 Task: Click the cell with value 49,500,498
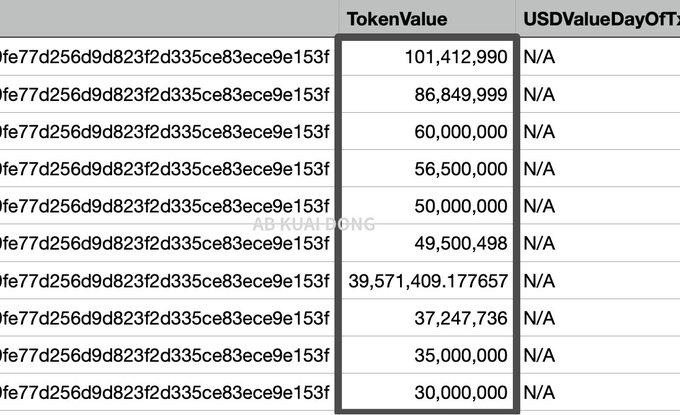428,244
